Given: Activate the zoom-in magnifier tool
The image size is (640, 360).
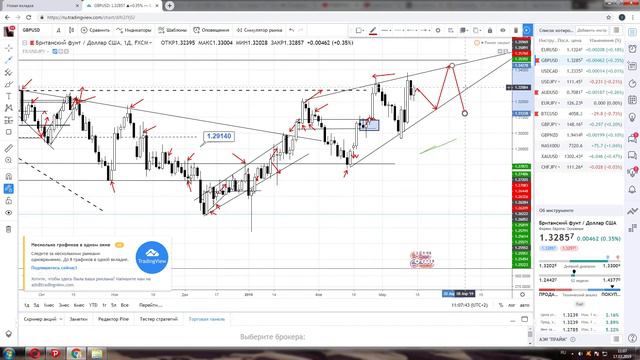Looking at the screenshot, I should tap(9, 160).
